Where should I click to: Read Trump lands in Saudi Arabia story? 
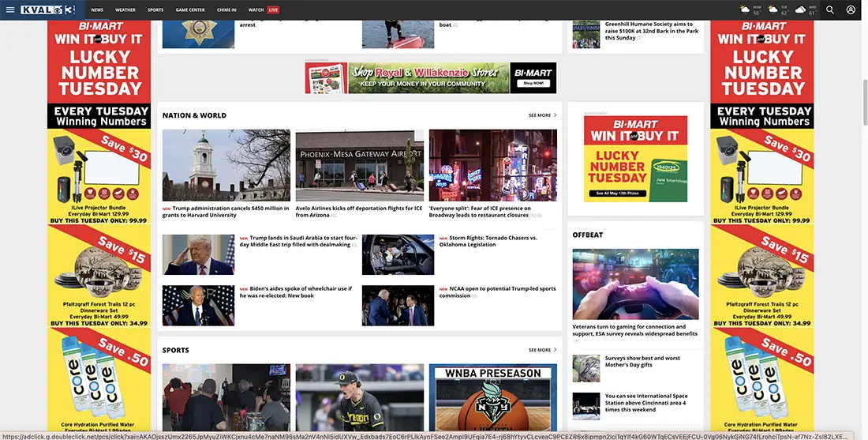coord(298,241)
